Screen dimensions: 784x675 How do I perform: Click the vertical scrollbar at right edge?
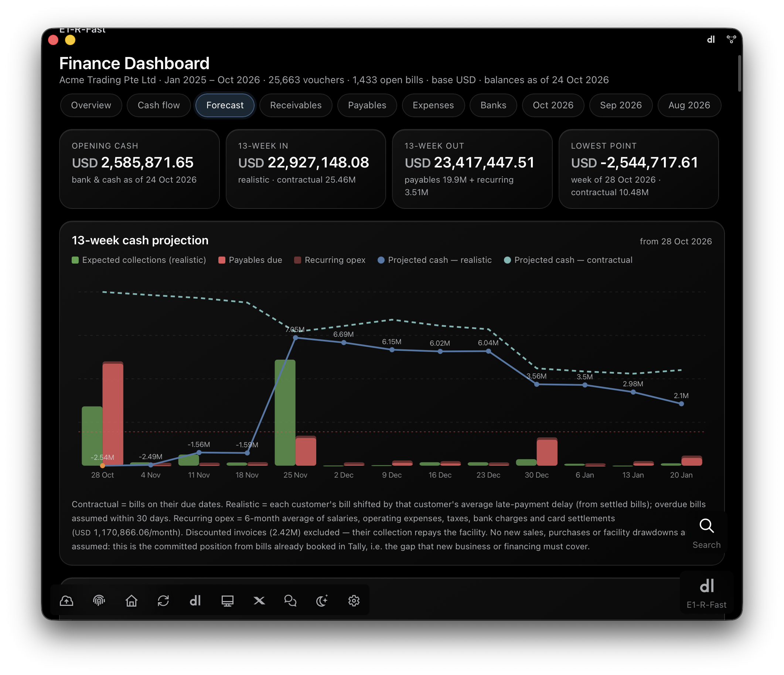point(739,74)
